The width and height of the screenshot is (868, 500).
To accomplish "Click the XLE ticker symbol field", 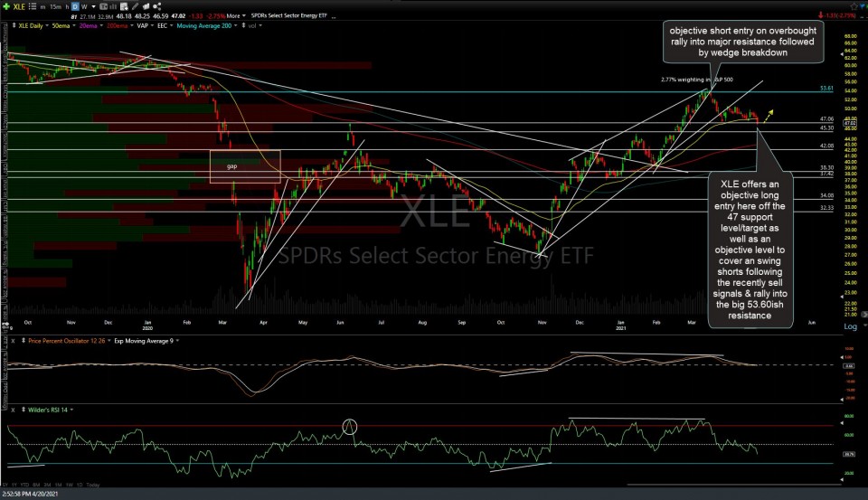I will 19,6.
